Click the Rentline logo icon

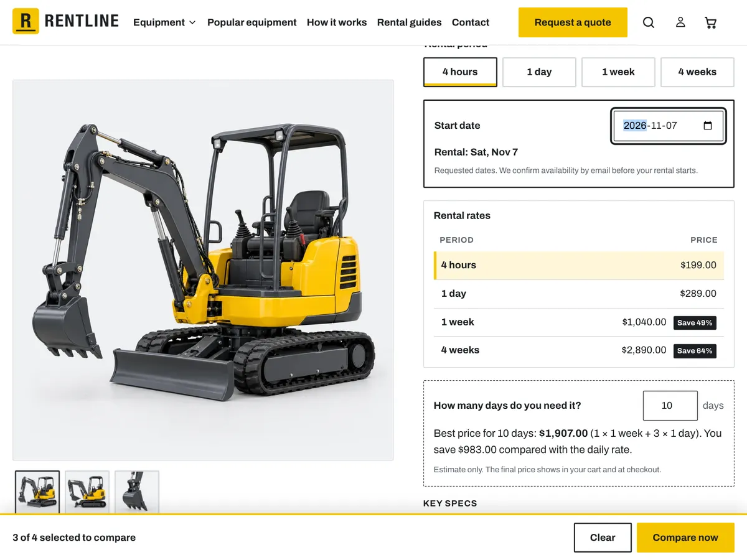click(x=26, y=21)
